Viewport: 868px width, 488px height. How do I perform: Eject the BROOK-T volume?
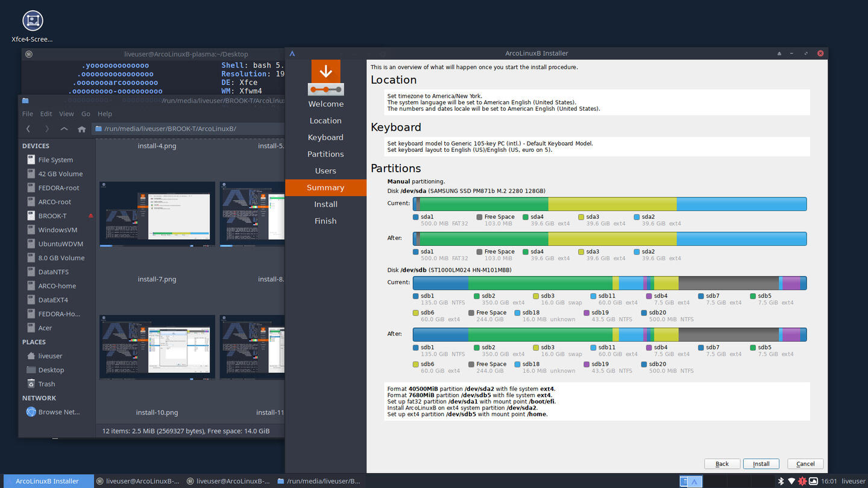tap(91, 216)
